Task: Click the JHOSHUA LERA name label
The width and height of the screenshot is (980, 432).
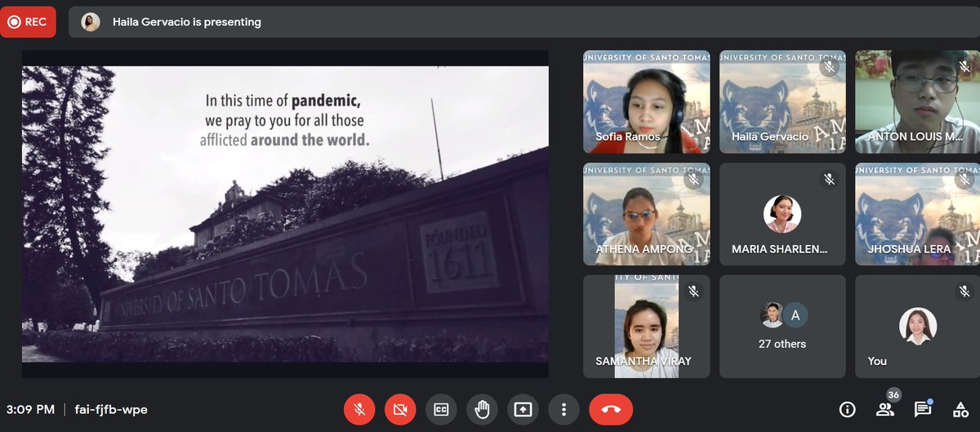Action: click(x=909, y=249)
